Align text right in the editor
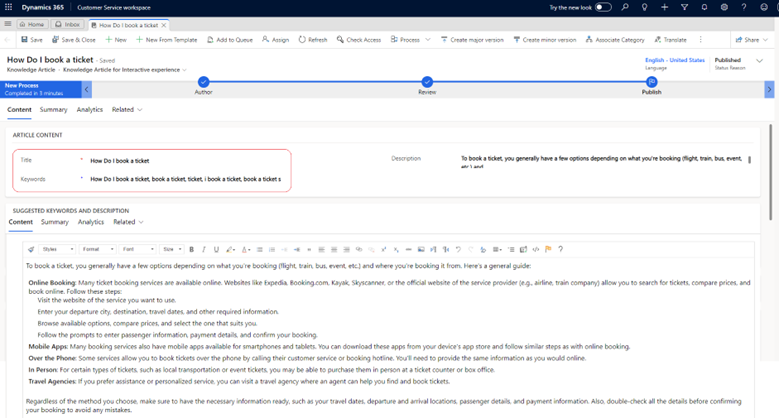The image size is (779, 418). tap(346, 250)
